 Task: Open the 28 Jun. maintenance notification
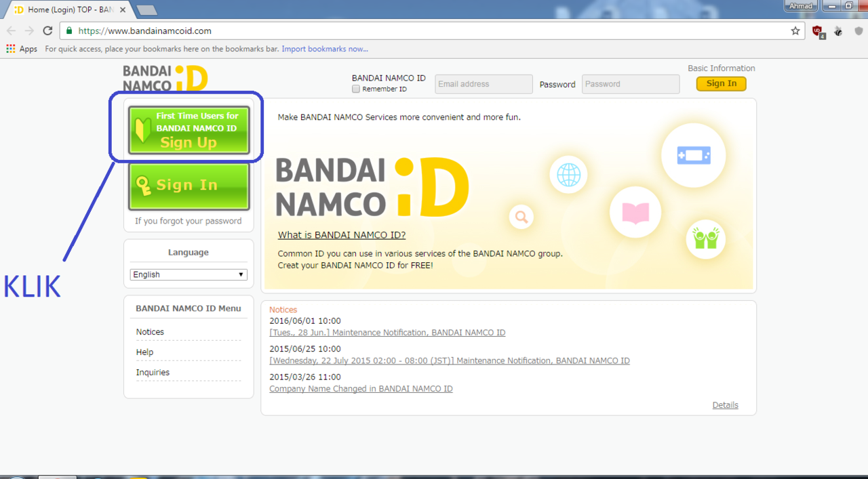[x=387, y=333]
